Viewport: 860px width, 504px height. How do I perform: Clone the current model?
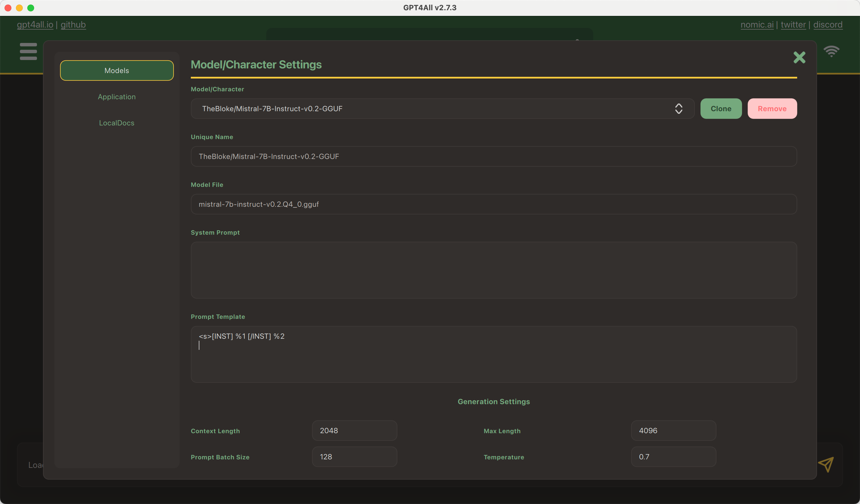click(x=721, y=109)
